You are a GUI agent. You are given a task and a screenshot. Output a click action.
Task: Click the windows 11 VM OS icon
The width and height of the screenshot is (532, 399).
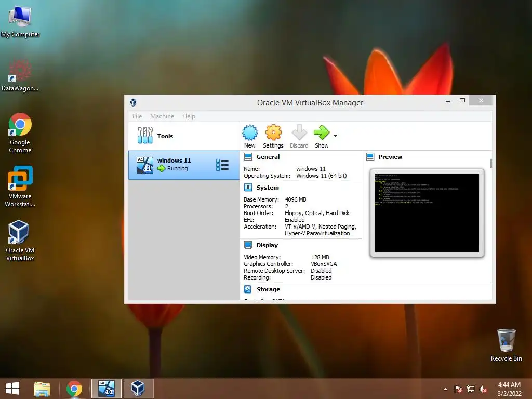click(x=145, y=165)
